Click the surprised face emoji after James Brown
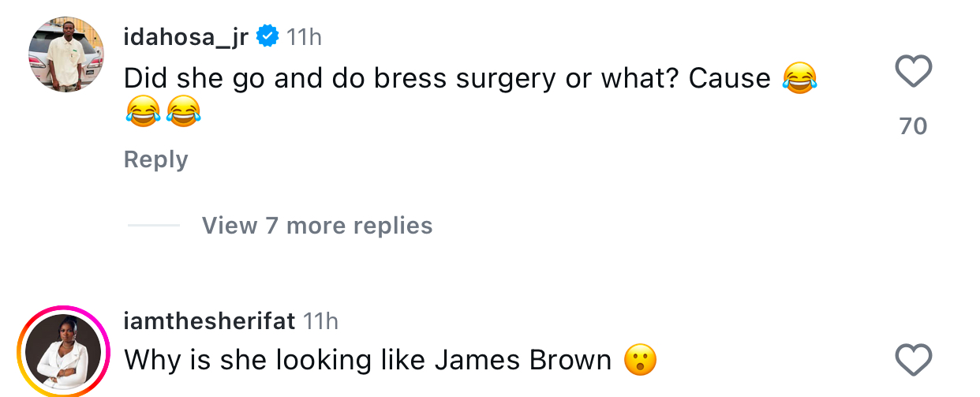Image resolution: width=980 pixels, height=397 pixels. coord(640,361)
